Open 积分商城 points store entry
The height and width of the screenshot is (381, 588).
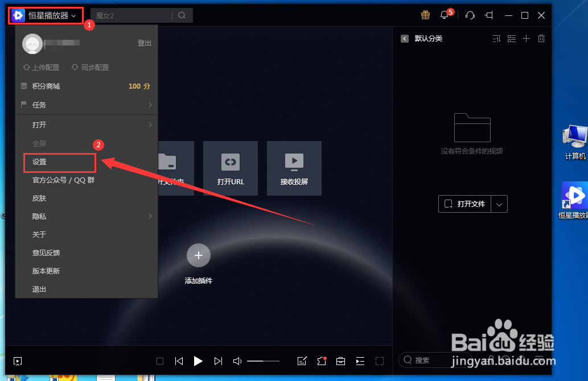(x=87, y=86)
